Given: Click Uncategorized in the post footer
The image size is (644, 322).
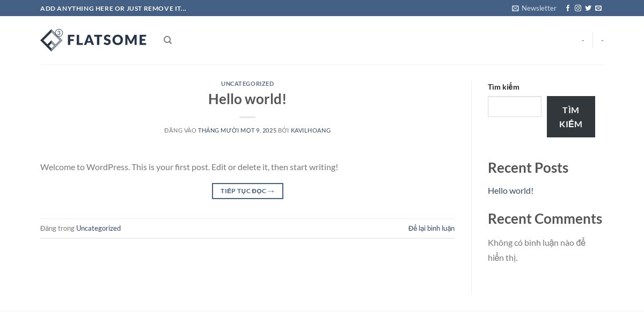Looking at the screenshot, I should (x=98, y=229).
